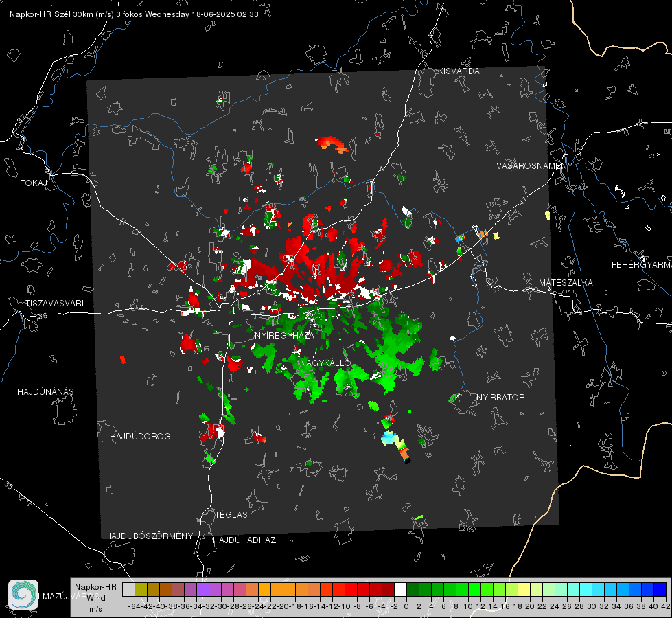Select the NYÍREGYHÁZA city label
The height and width of the screenshot is (618, 672).
pyautogui.click(x=284, y=335)
